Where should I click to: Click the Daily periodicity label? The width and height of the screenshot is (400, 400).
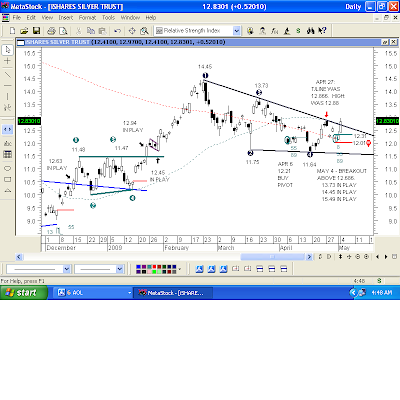pyautogui.click(x=353, y=7)
